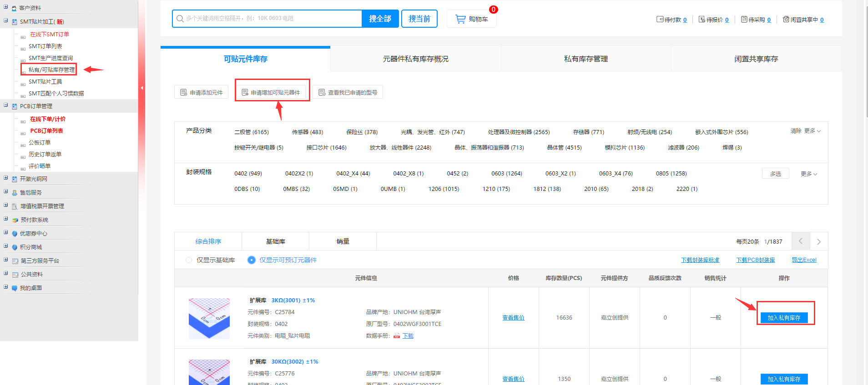Image resolution: width=868 pixels, height=385 pixels.
Task: Expand the 客户资料 tree node
Action: pyautogui.click(x=6, y=7)
